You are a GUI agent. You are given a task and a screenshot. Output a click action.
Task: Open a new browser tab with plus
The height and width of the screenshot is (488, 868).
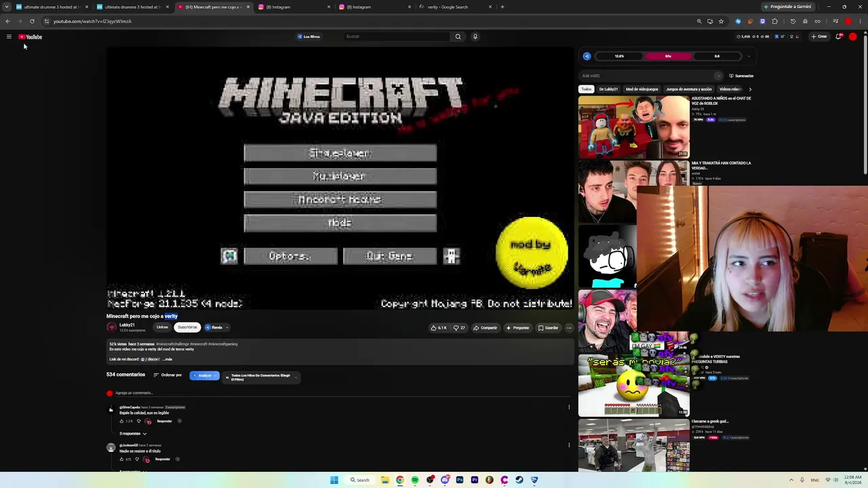point(502,7)
